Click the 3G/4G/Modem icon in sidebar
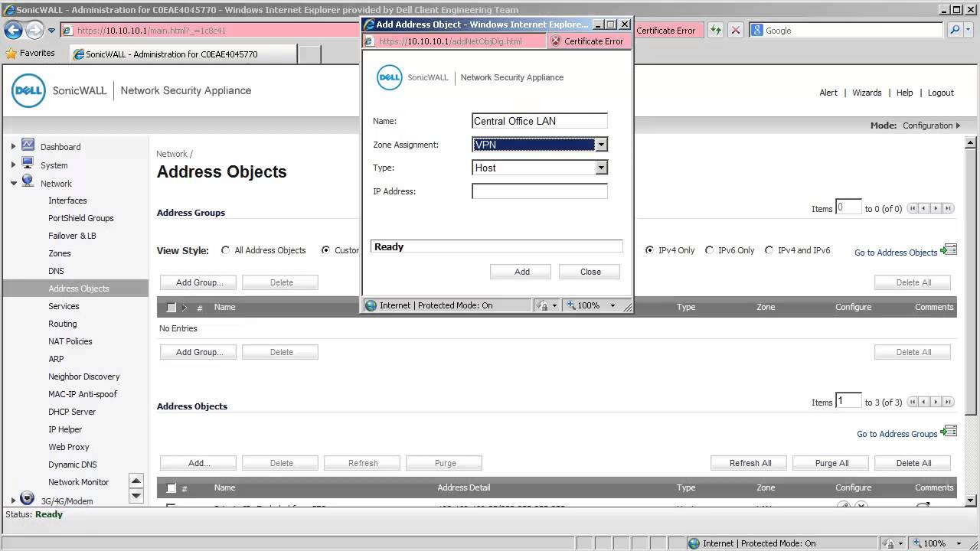Image resolution: width=980 pixels, height=551 pixels. [28, 499]
